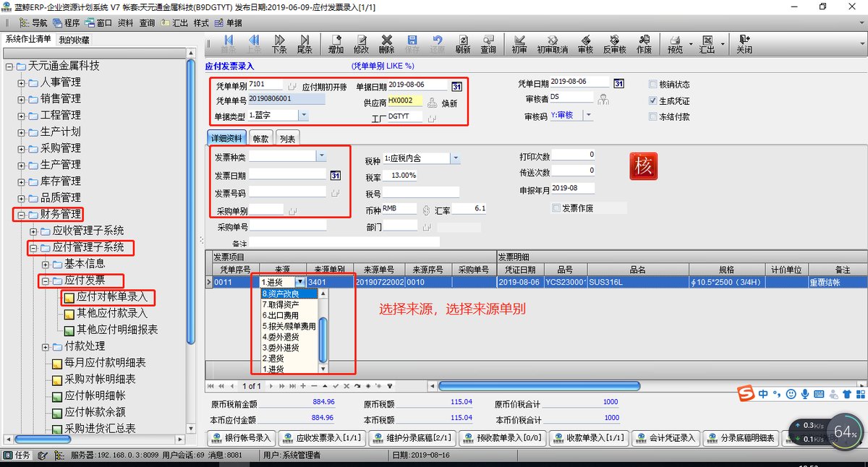868x467 pixels.
Task: Click lookup icon beside 凭单单别 field
Action: coord(292,87)
